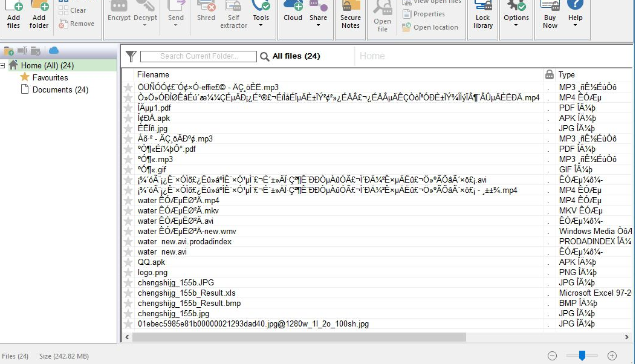This screenshot has height=364, width=636.
Task: Click the delete folder icon in sidebar toolbar
Action: [36, 51]
